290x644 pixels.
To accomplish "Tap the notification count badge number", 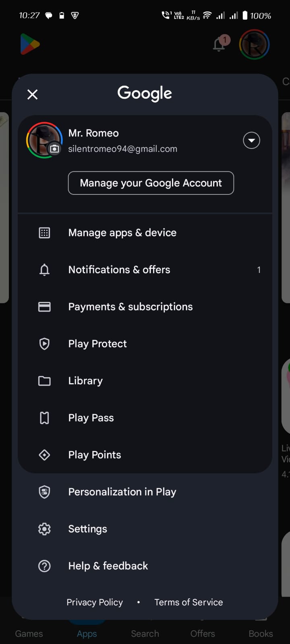I will coord(259,270).
